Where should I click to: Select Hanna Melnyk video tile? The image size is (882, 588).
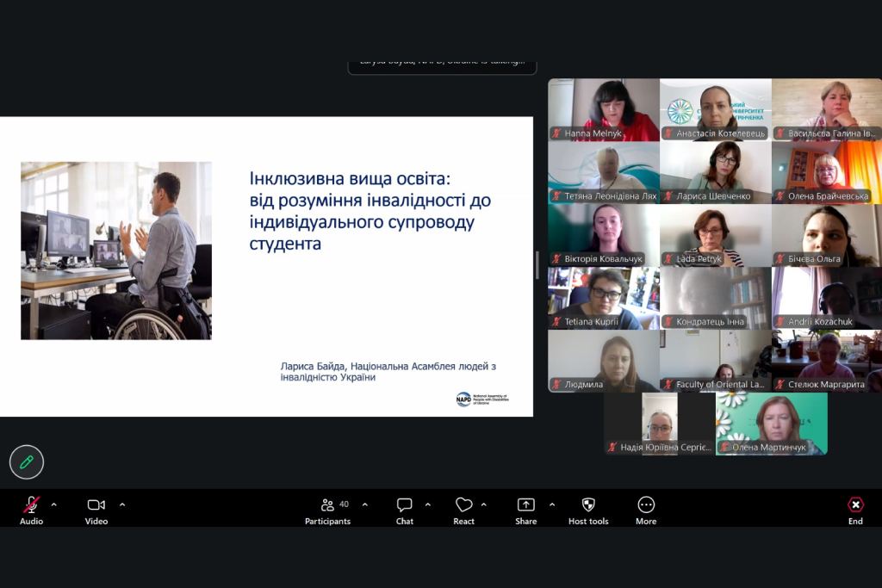coord(604,109)
